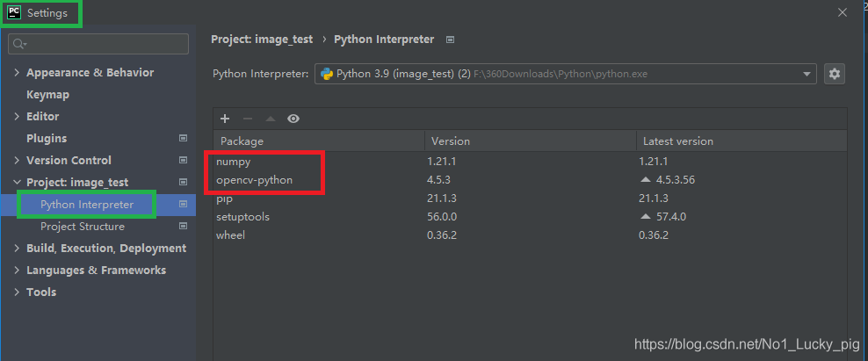
Task: Click setuptools version 56.0.0 cell
Action: coord(442,216)
